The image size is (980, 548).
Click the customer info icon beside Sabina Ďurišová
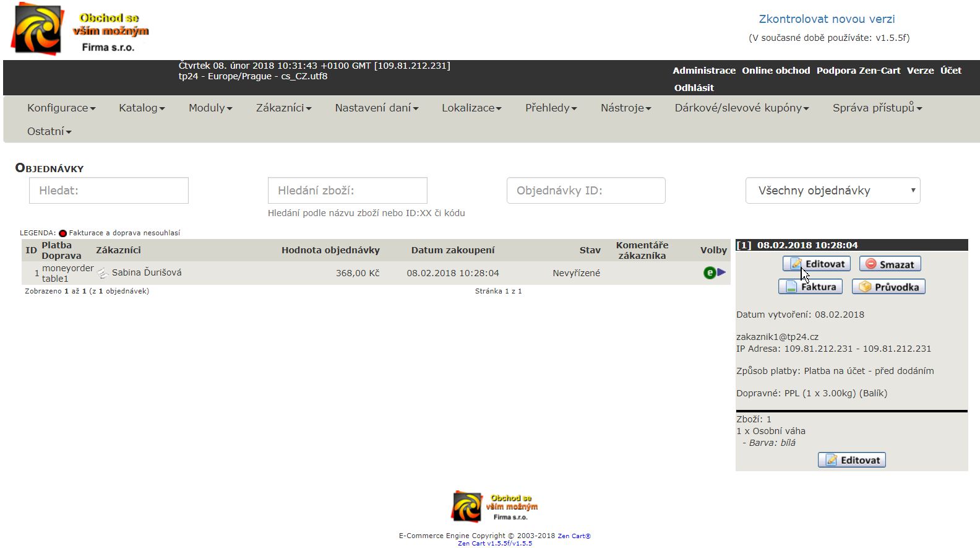103,273
